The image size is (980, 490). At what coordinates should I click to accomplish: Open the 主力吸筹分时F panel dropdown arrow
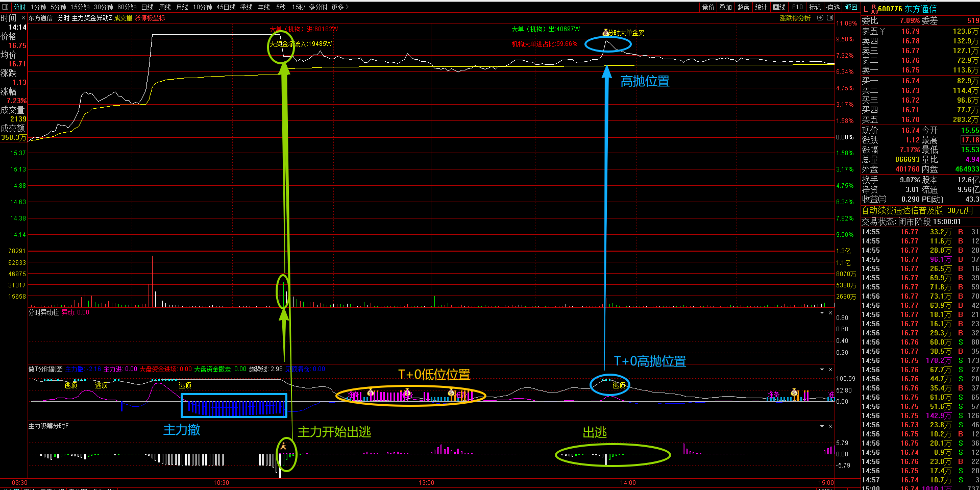coord(822,426)
